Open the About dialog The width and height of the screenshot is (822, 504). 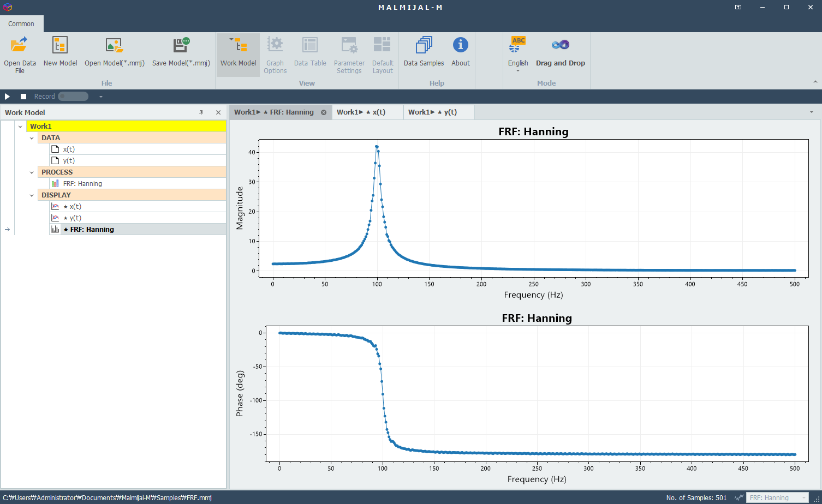(x=461, y=52)
